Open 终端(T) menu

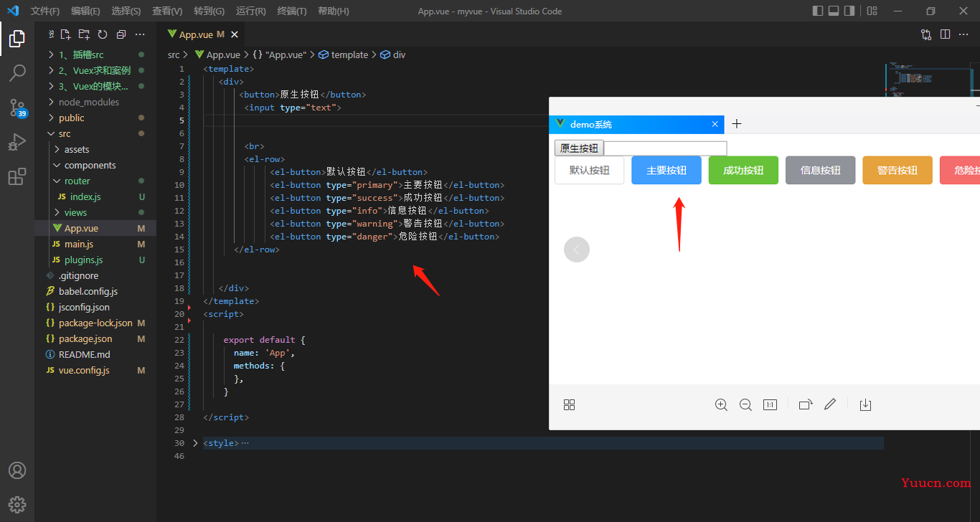(292, 11)
